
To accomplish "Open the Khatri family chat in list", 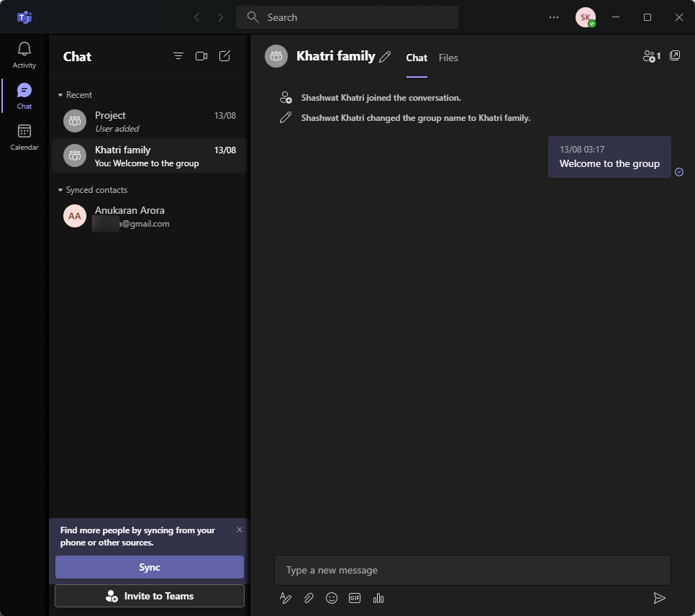I will point(150,155).
